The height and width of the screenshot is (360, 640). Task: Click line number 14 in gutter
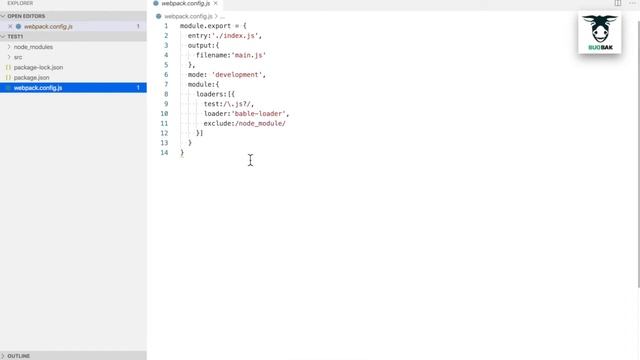[x=164, y=153]
